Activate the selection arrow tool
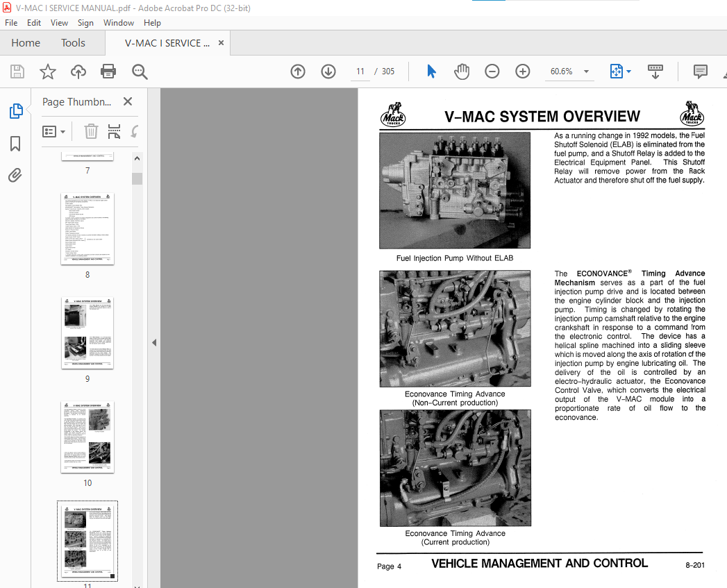This screenshot has width=727, height=588. coord(431,72)
